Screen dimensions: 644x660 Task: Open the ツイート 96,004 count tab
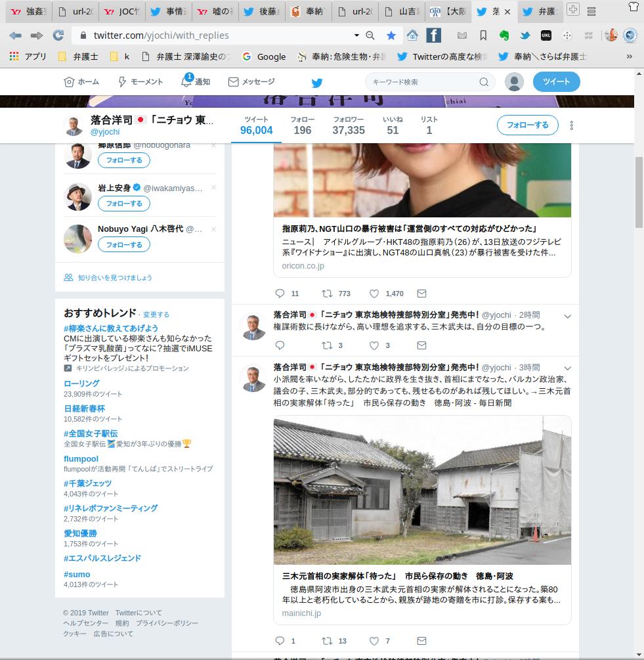(x=256, y=125)
